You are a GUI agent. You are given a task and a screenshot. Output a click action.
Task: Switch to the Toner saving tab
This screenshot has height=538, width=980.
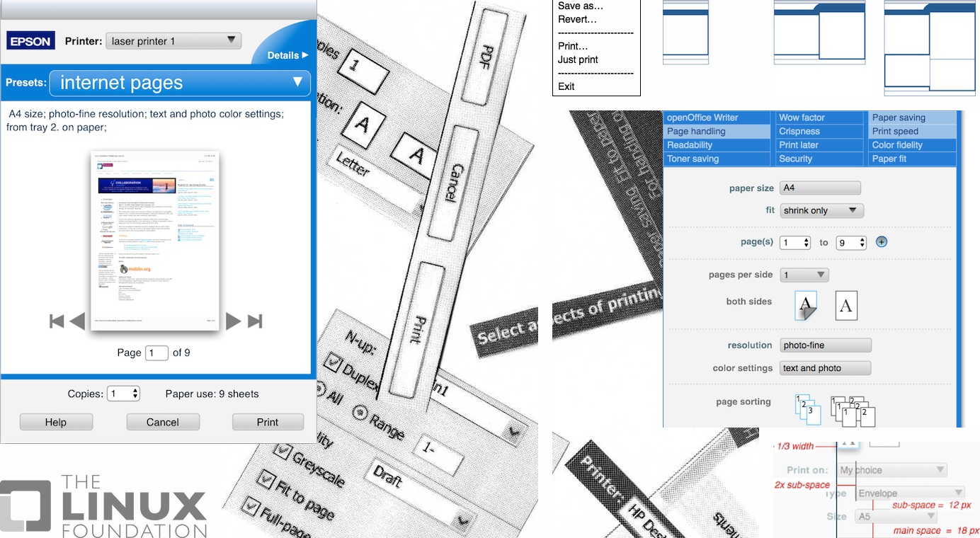[x=717, y=159]
